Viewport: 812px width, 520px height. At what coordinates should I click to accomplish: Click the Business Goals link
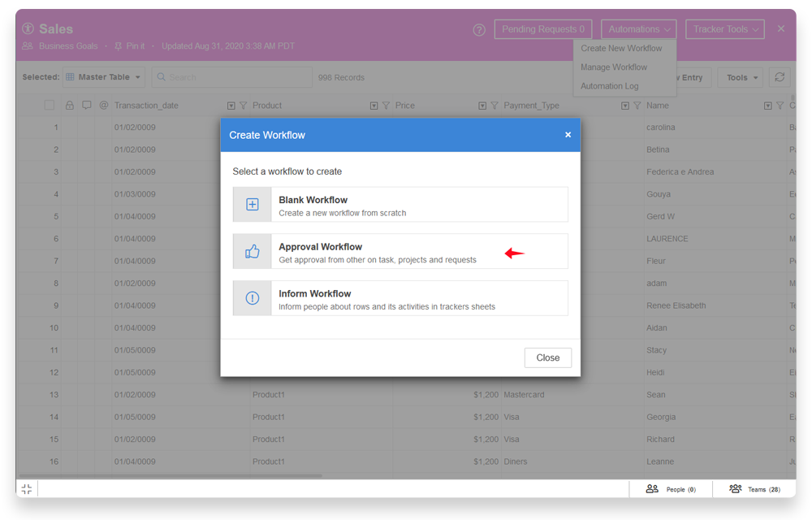pyautogui.click(x=68, y=46)
